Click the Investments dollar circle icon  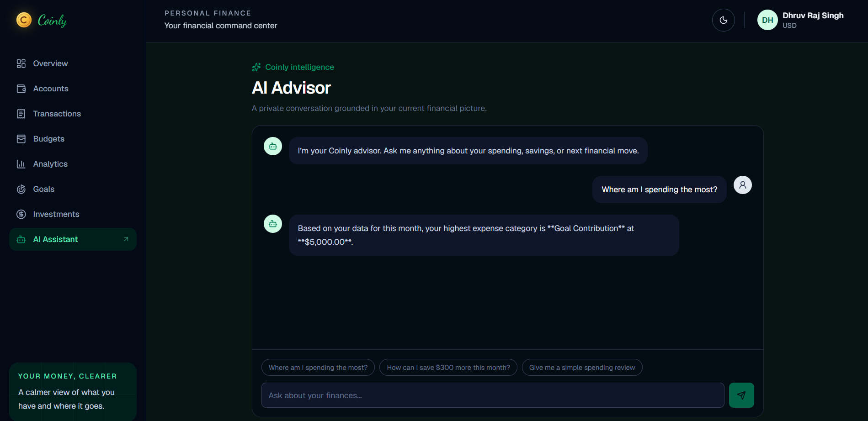(21, 214)
